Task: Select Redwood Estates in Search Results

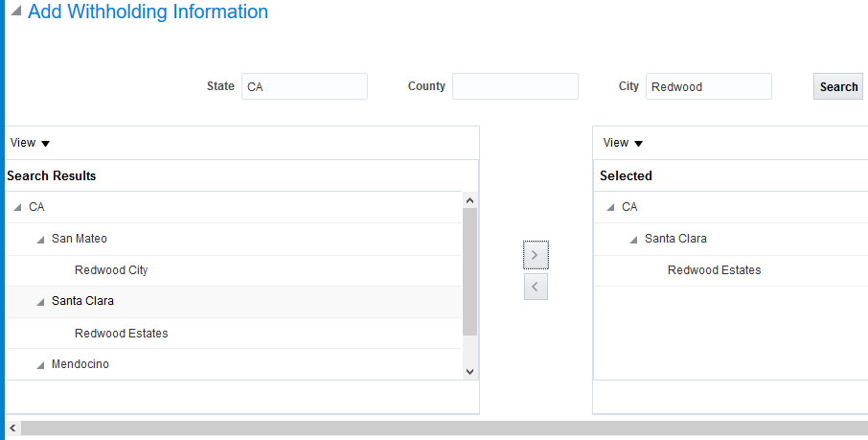Action: (x=121, y=334)
